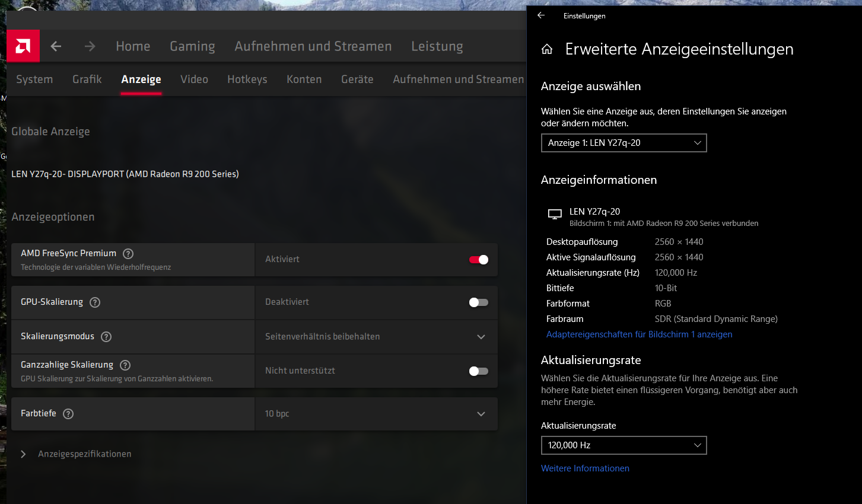This screenshot has width=862, height=504.
Task: Open the Konten subtab
Action: pyautogui.click(x=304, y=79)
